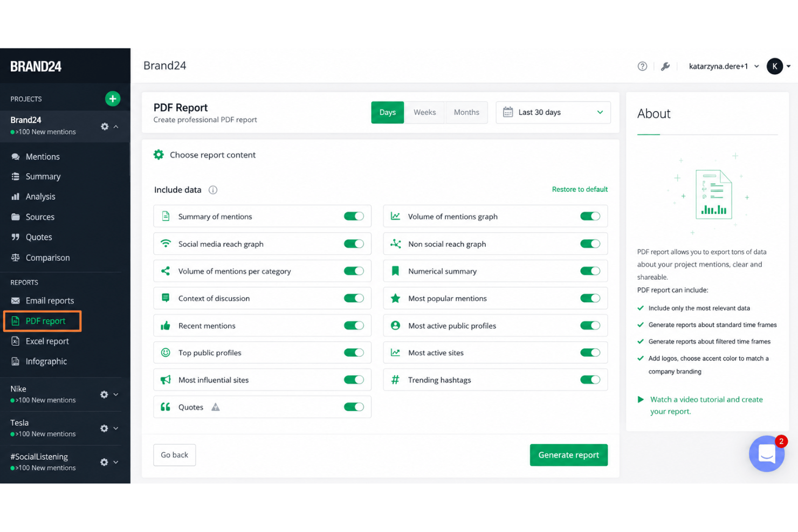Click the help question mark icon
The image size is (798, 532).
click(x=642, y=66)
